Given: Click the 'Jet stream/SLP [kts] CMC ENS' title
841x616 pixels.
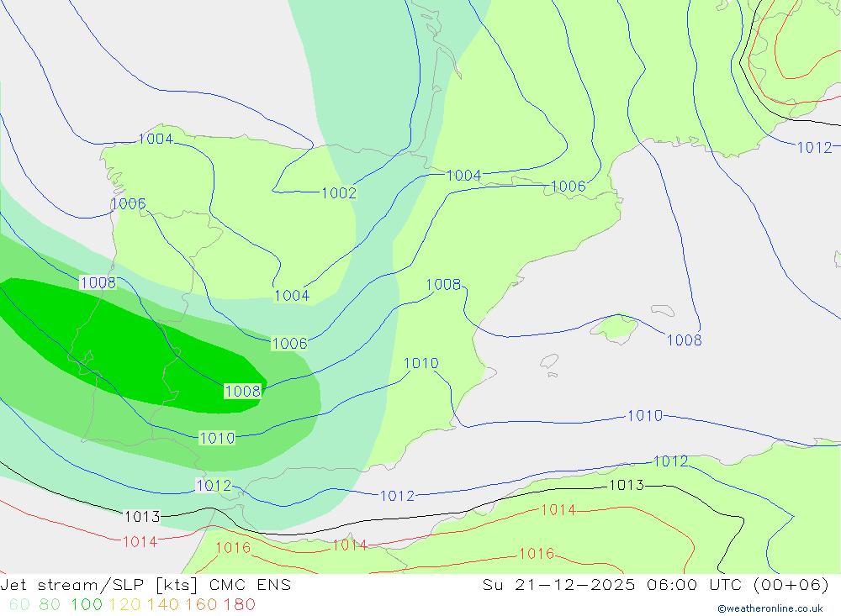Looking at the screenshot, I should (145, 584).
